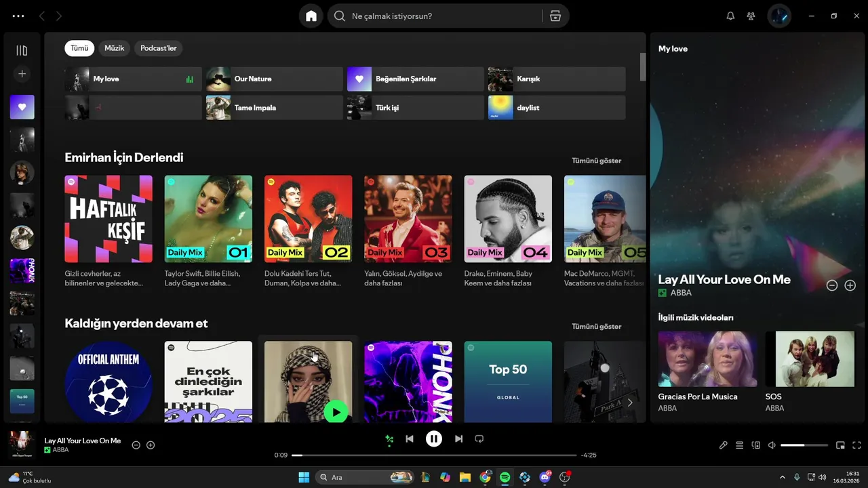Skip to previous track
The height and width of the screenshot is (488, 868).
click(410, 439)
